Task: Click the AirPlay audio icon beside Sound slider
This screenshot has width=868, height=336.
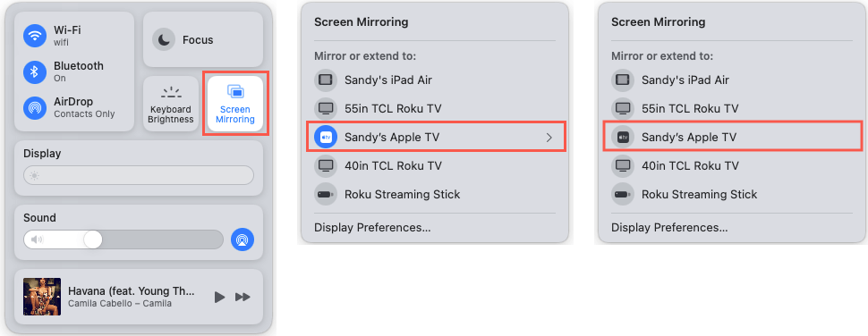Action: click(x=242, y=239)
